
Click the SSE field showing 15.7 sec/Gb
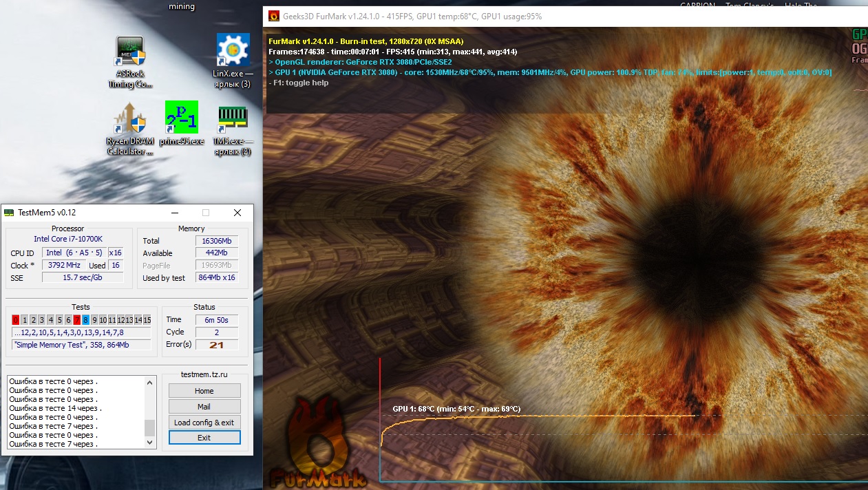(x=83, y=277)
